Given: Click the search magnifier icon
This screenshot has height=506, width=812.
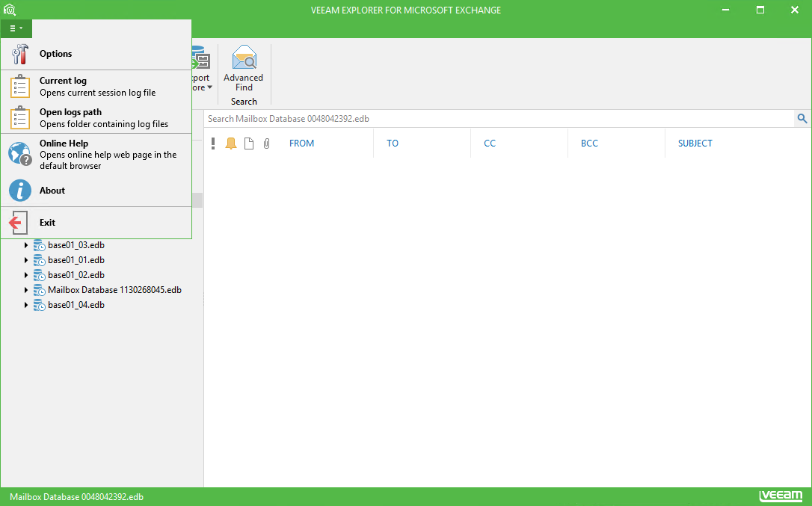Looking at the screenshot, I should 802,119.
